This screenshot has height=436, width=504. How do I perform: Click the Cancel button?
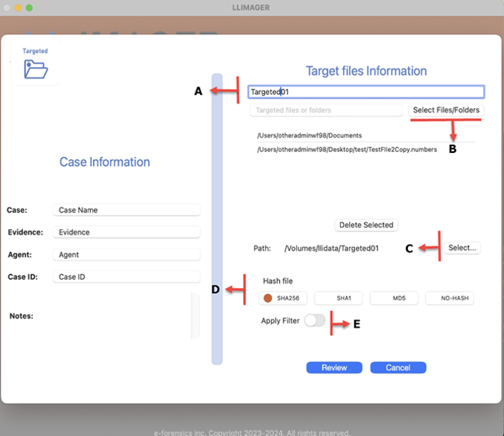pyautogui.click(x=398, y=367)
